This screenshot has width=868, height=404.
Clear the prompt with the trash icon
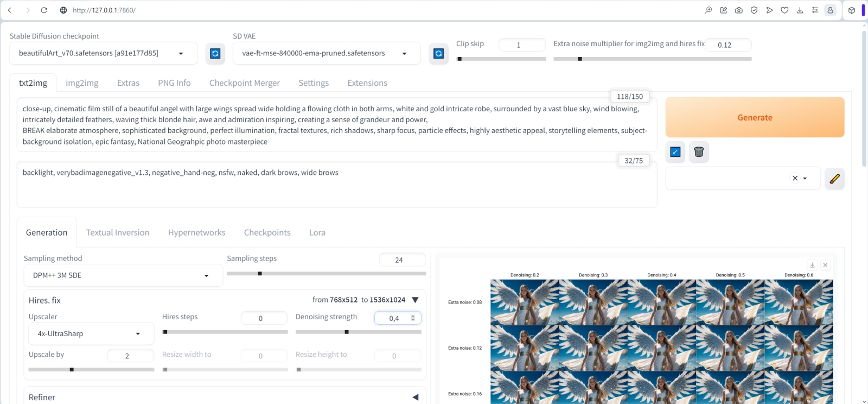pyautogui.click(x=699, y=152)
